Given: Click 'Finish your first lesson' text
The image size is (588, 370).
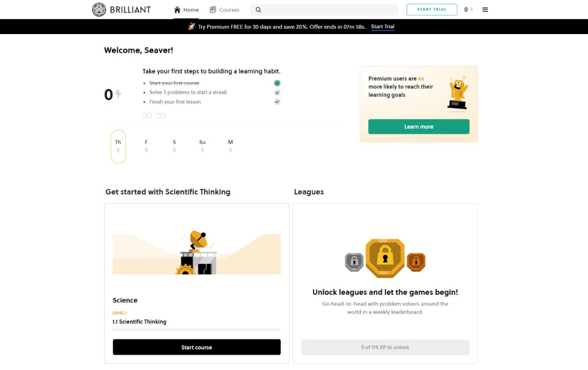Looking at the screenshot, I should [175, 102].
